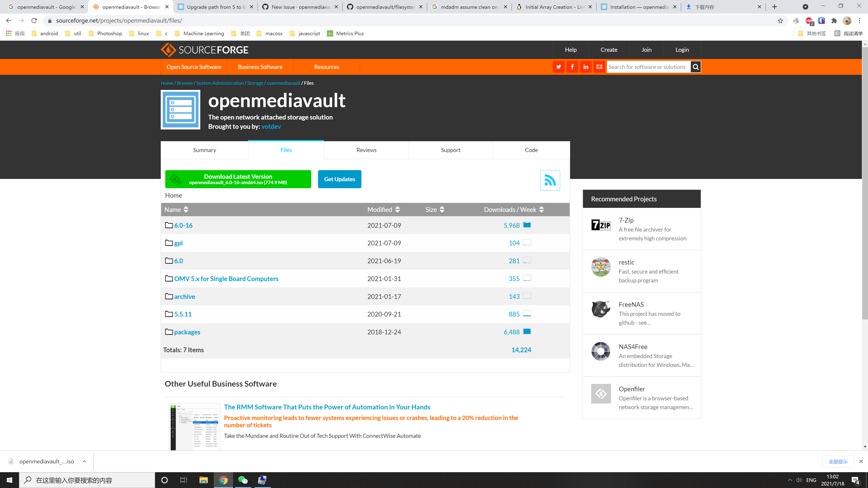The width and height of the screenshot is (868, 488).
Task: Open the votdev profile link
Action: tap(271, 126)
